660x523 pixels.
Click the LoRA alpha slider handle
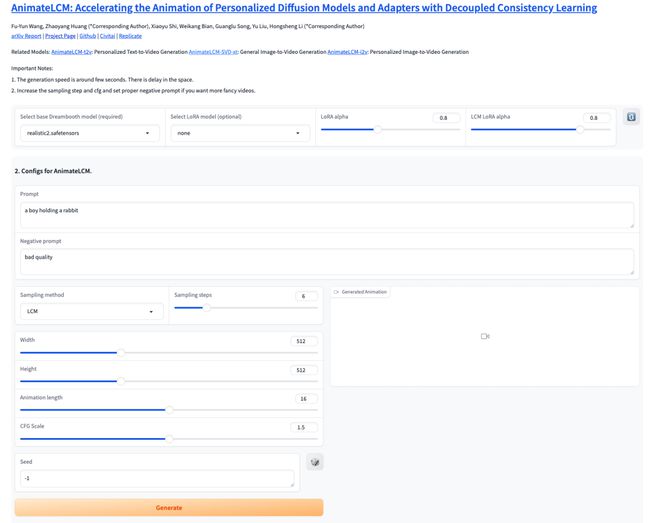(x=377, y=129)
